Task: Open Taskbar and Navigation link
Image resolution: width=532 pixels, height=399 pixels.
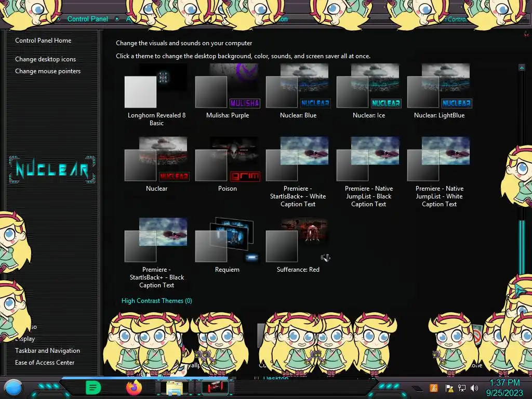Action: 47,351
